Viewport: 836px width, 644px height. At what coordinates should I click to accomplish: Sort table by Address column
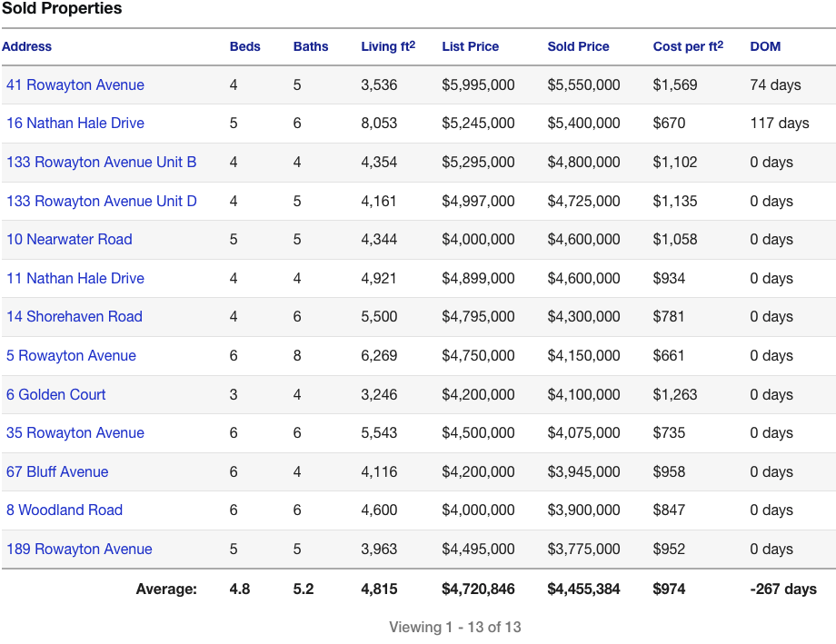point(27,46)
